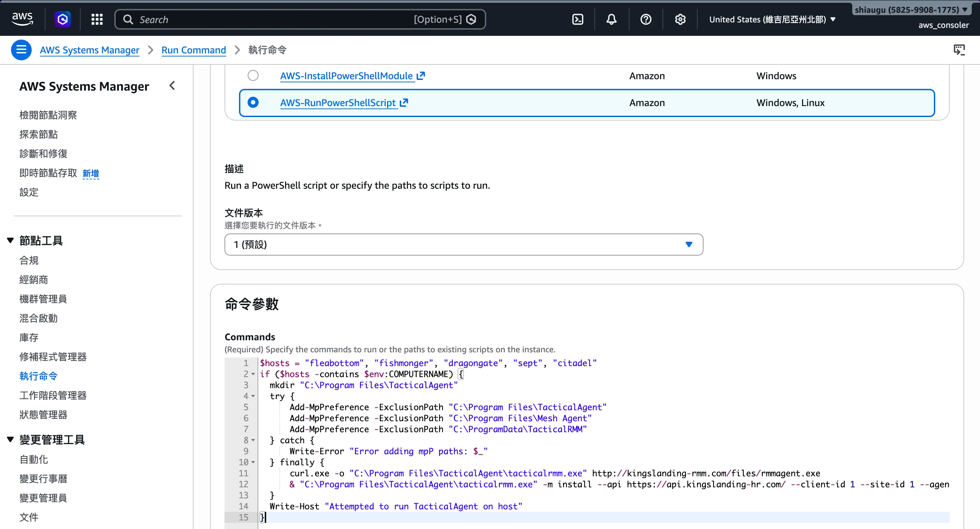Open 自動化 under change management tools
This screenshot has height=529, width=980.
[34, 459]
